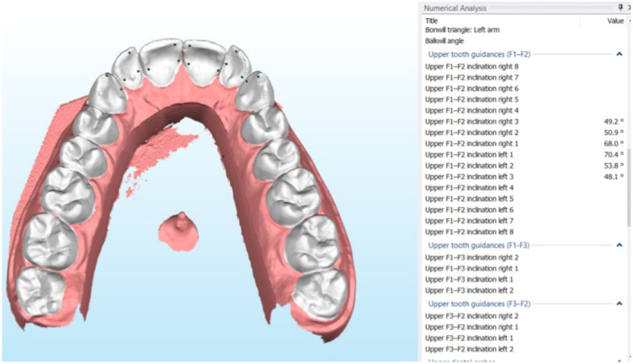Click the Value column header
633x364 pixels.
[615, 21]
